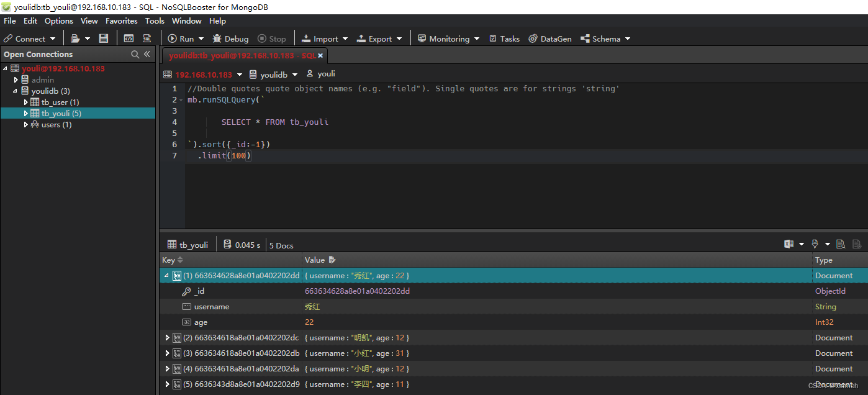Expand document row (3) ending 02db
The width and height of the screenshot is (868, 395).
point(167,353)
